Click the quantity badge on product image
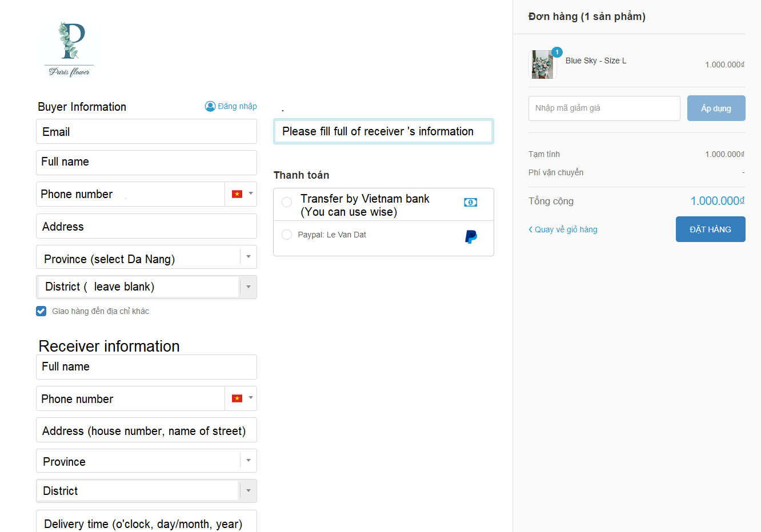The height and width of the screenshot is (532, 761). pos(557,52)
